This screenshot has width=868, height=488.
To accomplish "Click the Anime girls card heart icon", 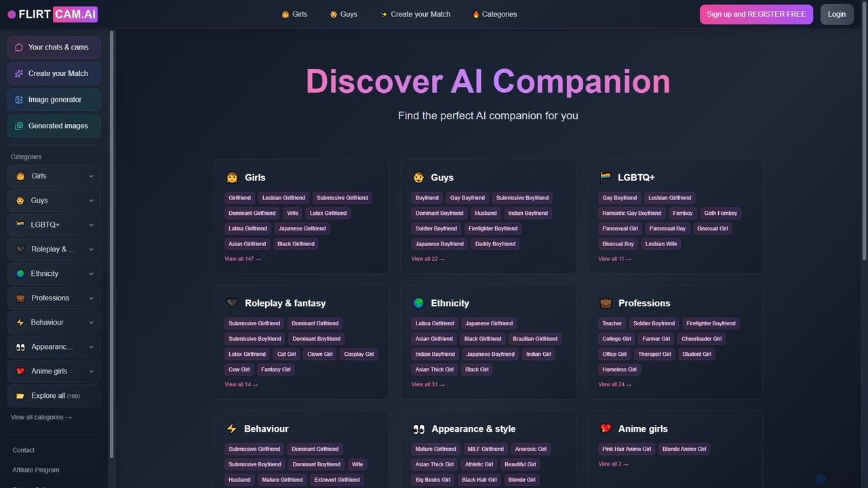I will point(606,428).
